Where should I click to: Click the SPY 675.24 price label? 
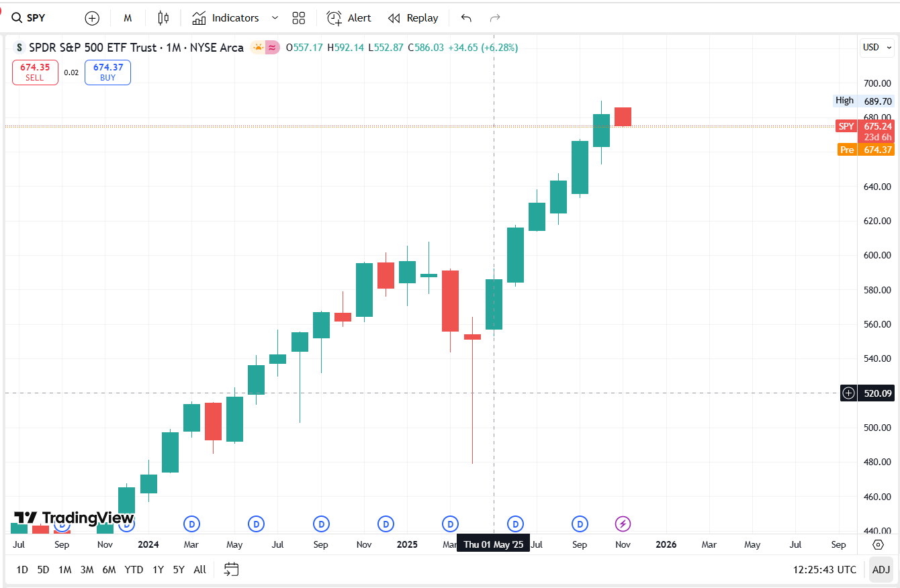tap(866, 126)
